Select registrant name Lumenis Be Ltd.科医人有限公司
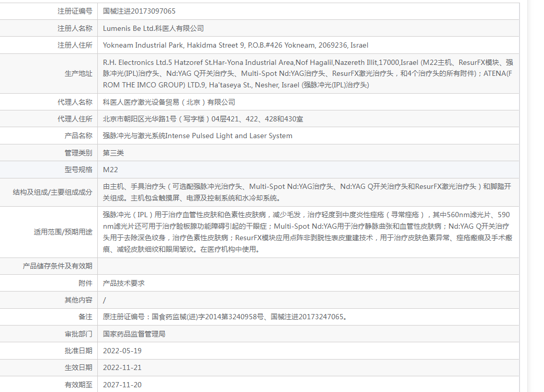Viewport: 544px width, 392px height. pos(153,28)
